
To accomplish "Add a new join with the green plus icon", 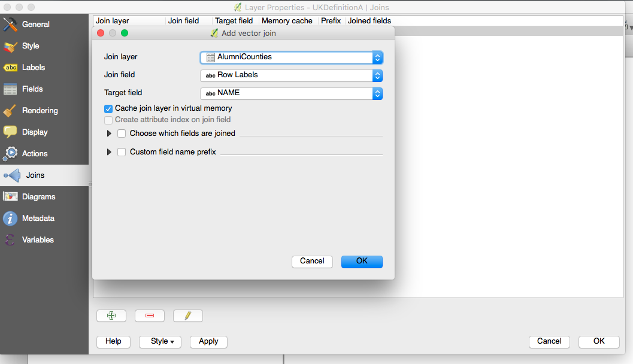I will [111, 316].
